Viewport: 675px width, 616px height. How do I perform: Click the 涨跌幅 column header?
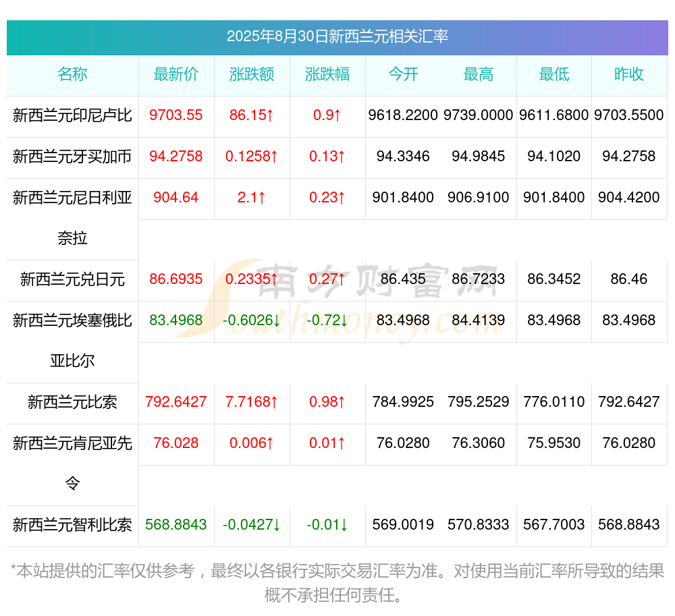pos(327,74)
